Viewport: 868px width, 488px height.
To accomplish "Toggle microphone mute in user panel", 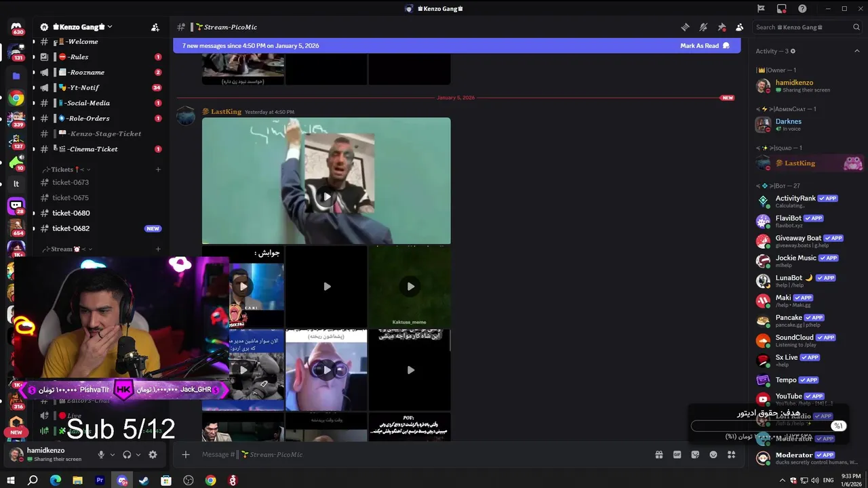I will (101, 455).
